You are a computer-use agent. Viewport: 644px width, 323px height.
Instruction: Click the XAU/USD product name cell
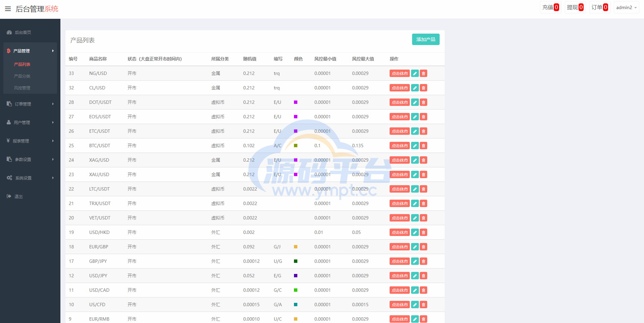(x=99, y=174)
